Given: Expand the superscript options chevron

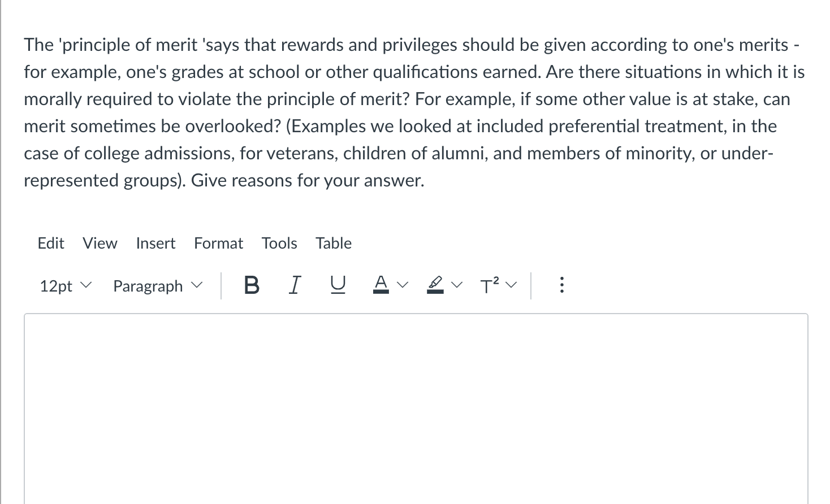Looking at the screenshot, I should point(511,285).
